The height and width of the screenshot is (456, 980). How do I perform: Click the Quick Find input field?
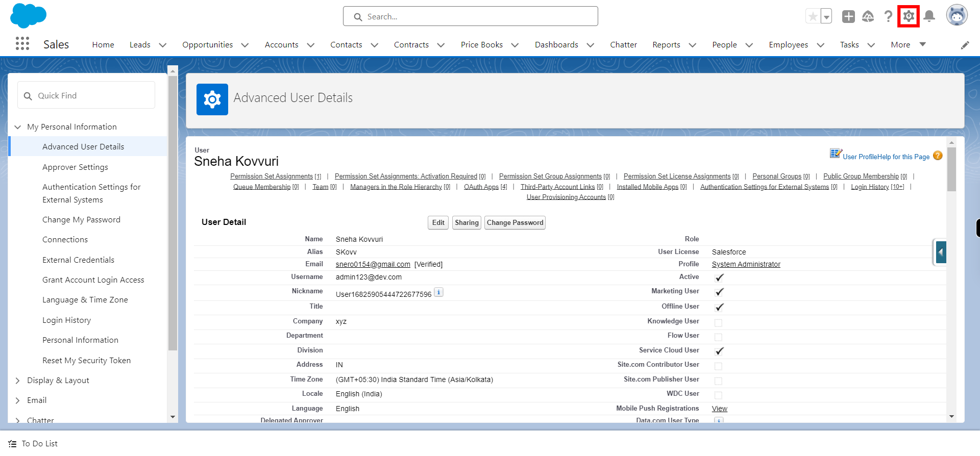pos(86,95)
